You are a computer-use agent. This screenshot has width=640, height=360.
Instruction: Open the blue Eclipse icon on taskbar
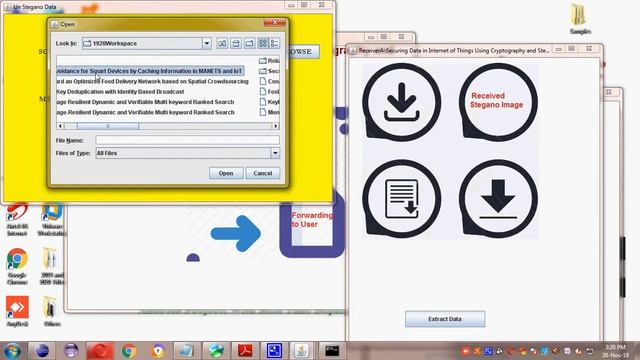coord(42,351)
